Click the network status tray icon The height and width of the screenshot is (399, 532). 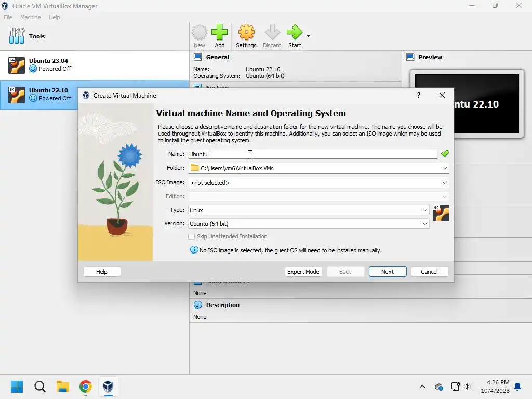(x=455, y=387)
